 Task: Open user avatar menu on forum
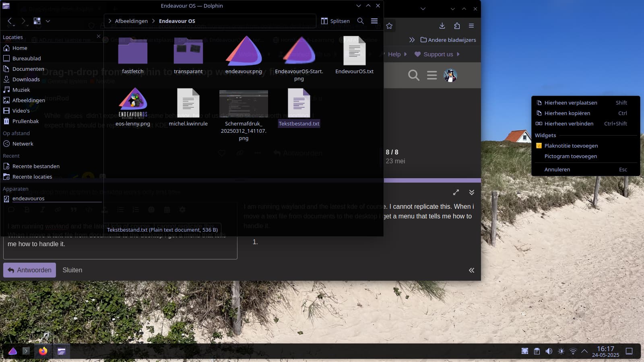pos(450,75)
